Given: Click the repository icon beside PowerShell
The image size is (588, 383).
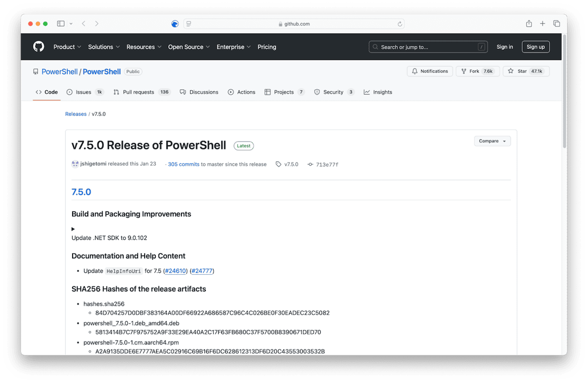Looking at the screenshot, I should coord(36,71).
